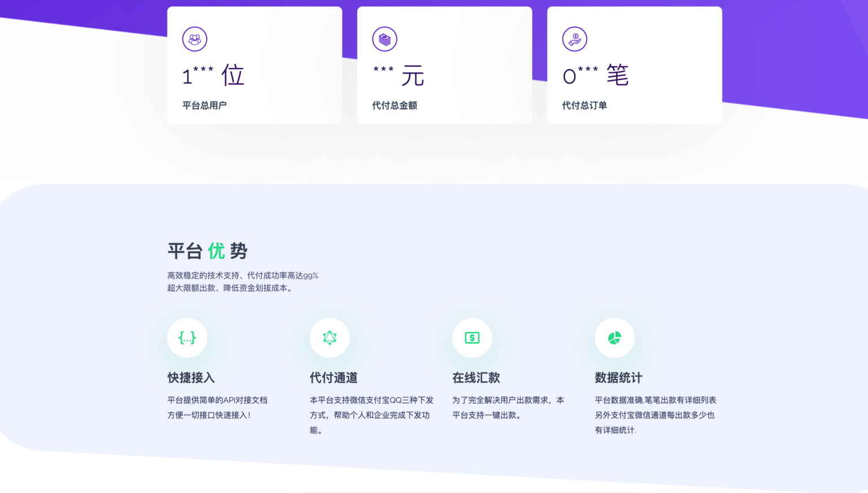Viewport: 868px width, 493px height.
Task: Click the 1*** 位 user count
Action: 213,75
